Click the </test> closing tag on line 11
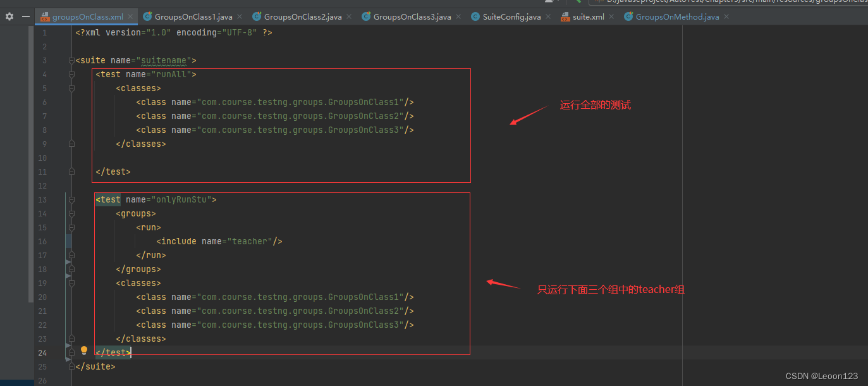 (x=113, y=172)
